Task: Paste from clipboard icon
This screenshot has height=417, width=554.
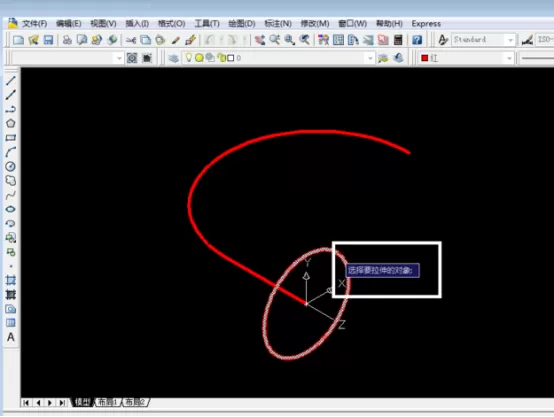Action: tap(160, 40)
